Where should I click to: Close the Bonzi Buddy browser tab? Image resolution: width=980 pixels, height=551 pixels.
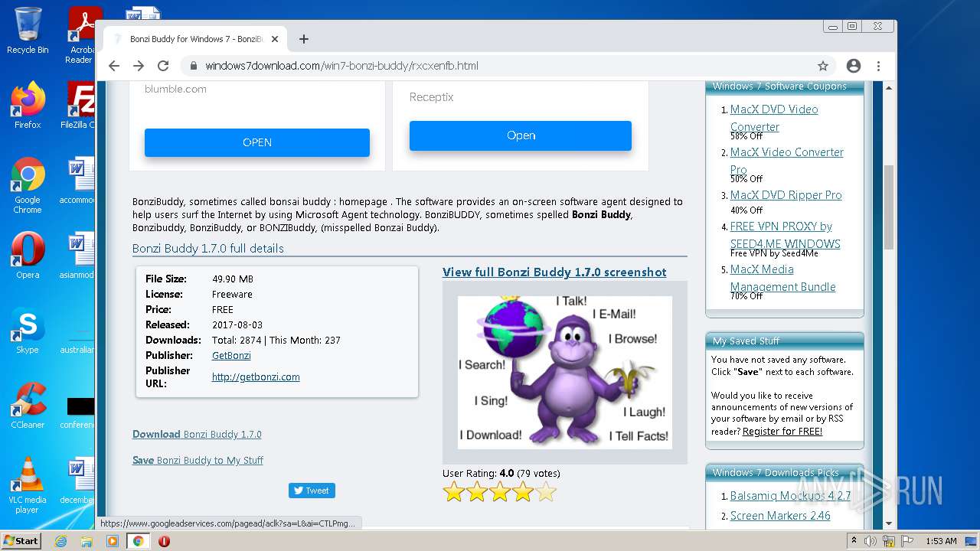275,39
